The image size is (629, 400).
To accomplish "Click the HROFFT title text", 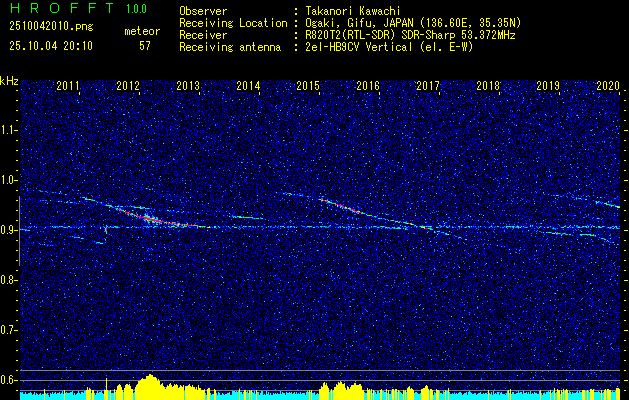I will [x=62, y=8].
